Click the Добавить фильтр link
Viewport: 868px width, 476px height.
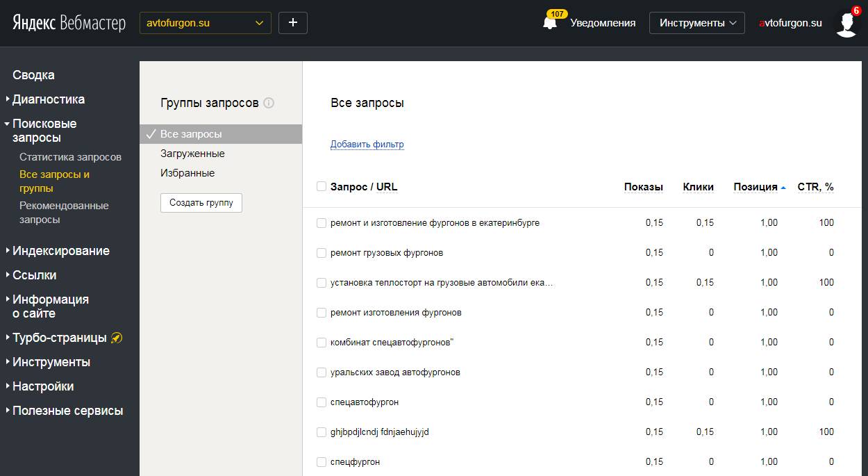pyautogui.click(x=367, y=145)
